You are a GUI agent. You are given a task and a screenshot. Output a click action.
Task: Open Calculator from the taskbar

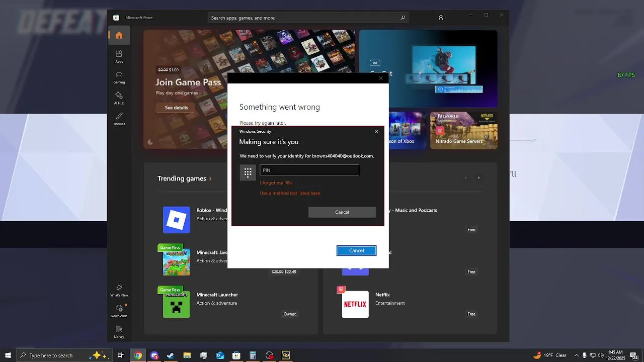[253, 355]
